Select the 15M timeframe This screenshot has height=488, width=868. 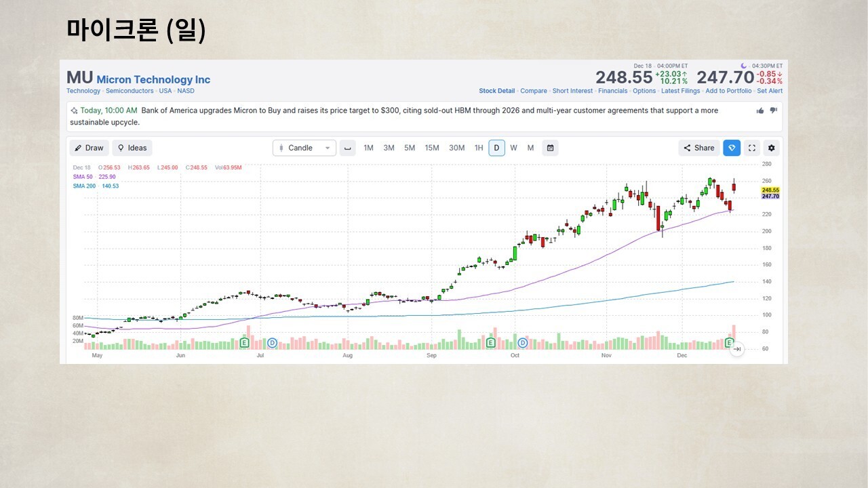click(x=432, y=148)
